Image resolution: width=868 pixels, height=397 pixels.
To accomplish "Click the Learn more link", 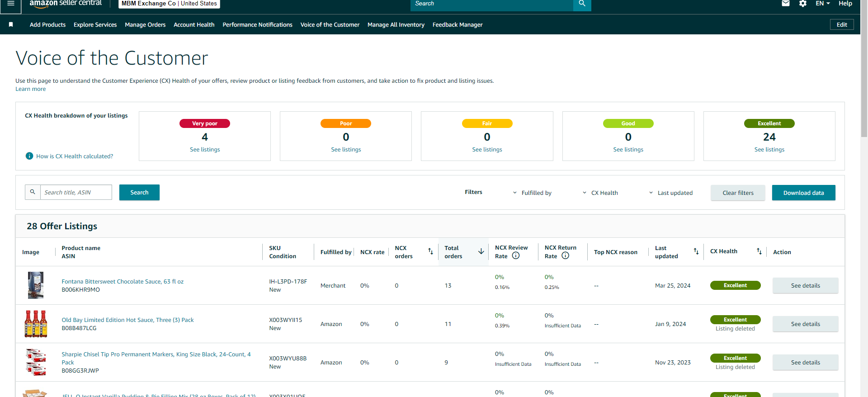I will [x=30, y=89].
